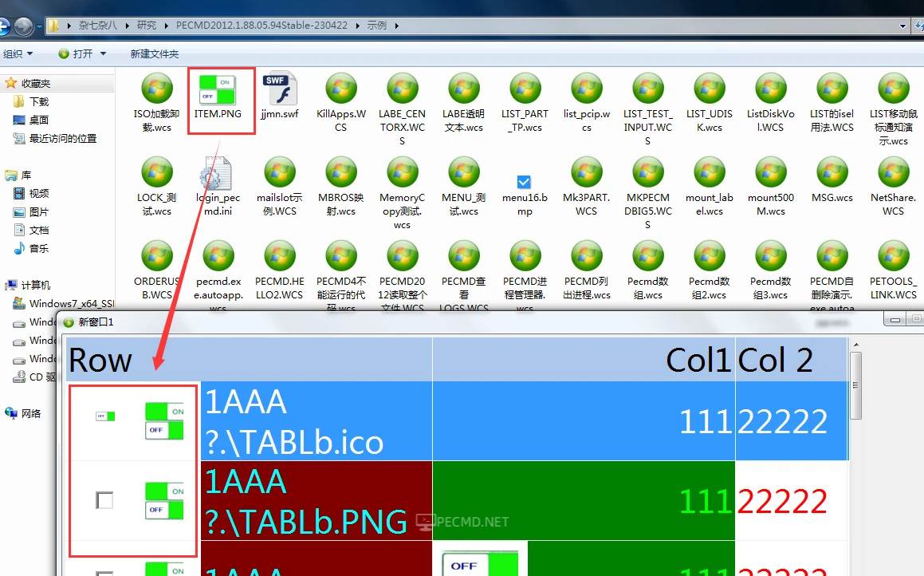Expand breadcrumb arrow after 研究
924x576 pixels.
pos(166,26)
